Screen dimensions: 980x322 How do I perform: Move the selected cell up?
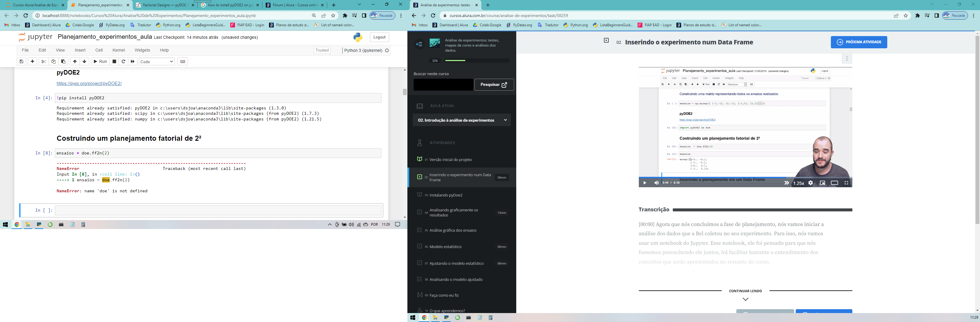tap(75, 62)
